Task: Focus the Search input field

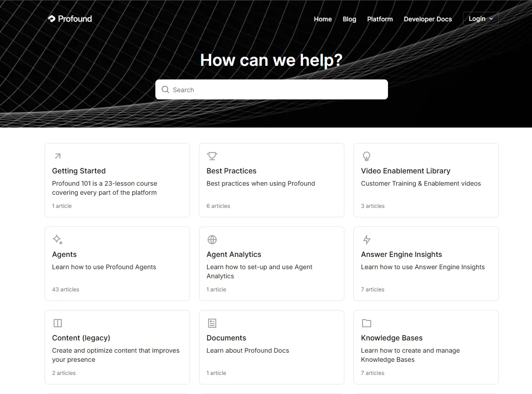Action: pos(271,89)
